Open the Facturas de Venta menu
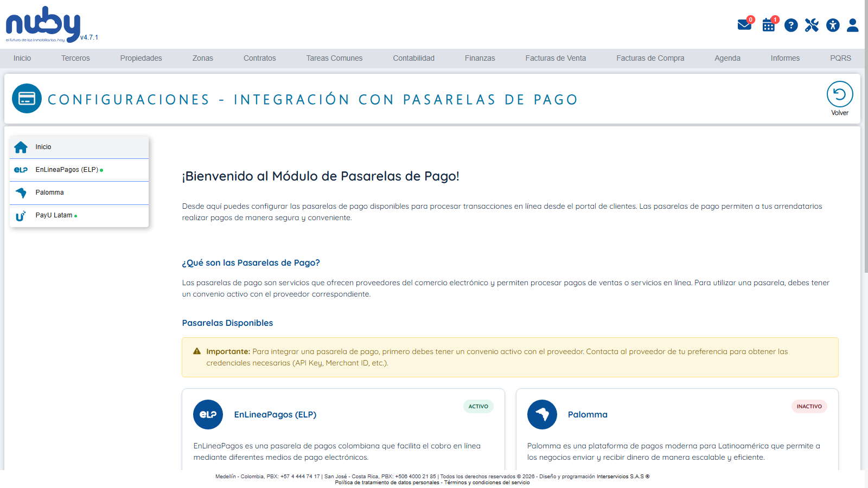868x488 pixels. tap(556, 58)
